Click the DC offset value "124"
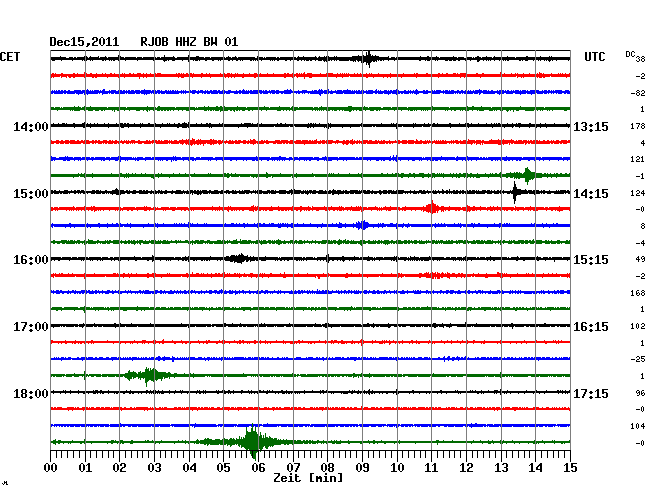Screen dimensions: 650x494 638,193
